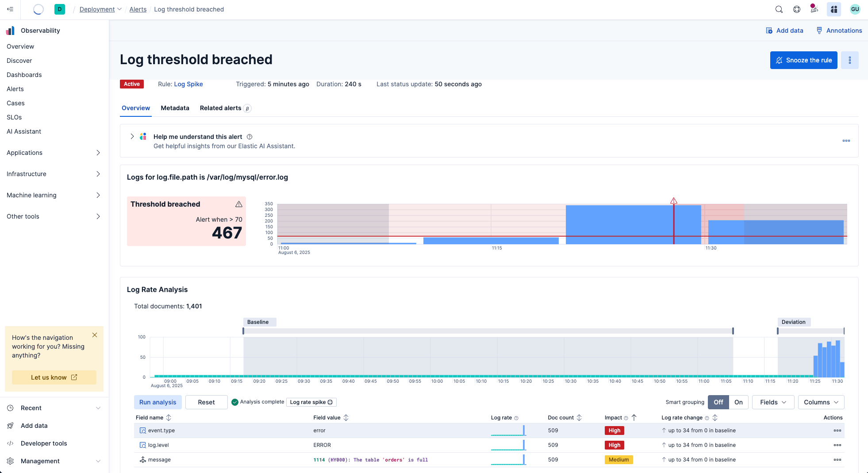
Task: Switch to the Metadata tab
Action: 175,108
